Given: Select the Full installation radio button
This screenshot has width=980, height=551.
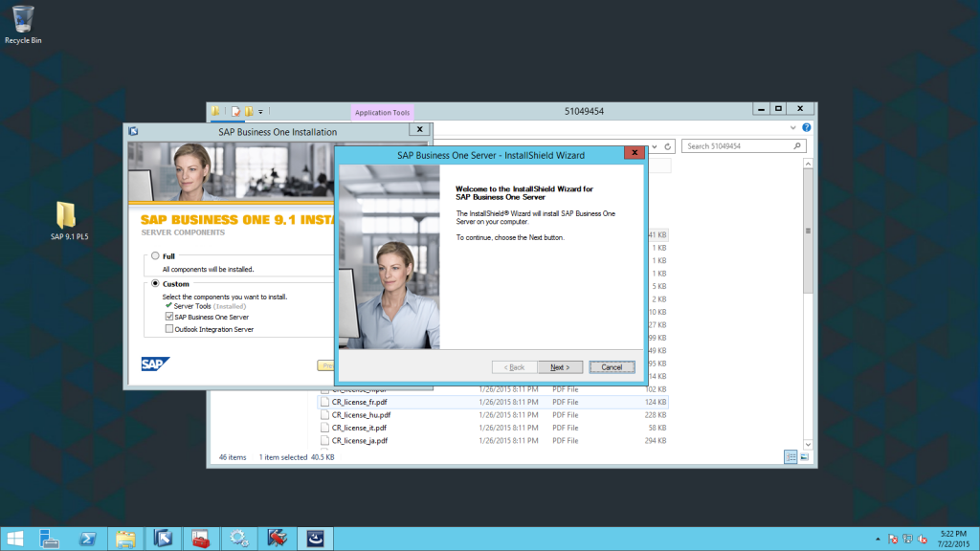Looking at the screenshot, I should [x=155, y=255].
